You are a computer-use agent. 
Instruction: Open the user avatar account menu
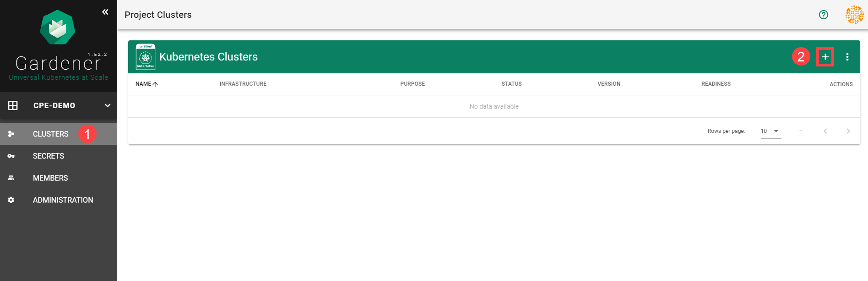[x=854, y=15]
